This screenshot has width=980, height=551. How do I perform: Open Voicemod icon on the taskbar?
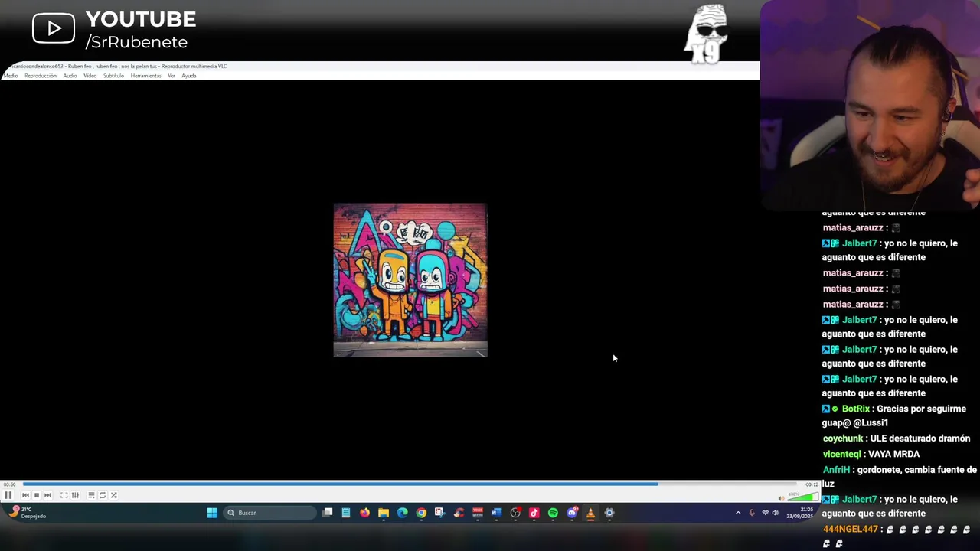click(478, 513)
